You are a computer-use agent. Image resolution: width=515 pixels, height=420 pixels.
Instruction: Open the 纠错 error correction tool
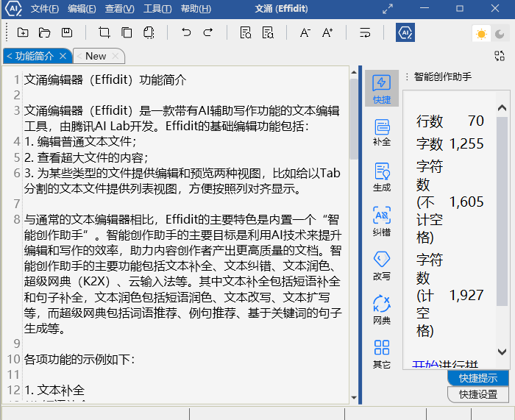point(382,220)
